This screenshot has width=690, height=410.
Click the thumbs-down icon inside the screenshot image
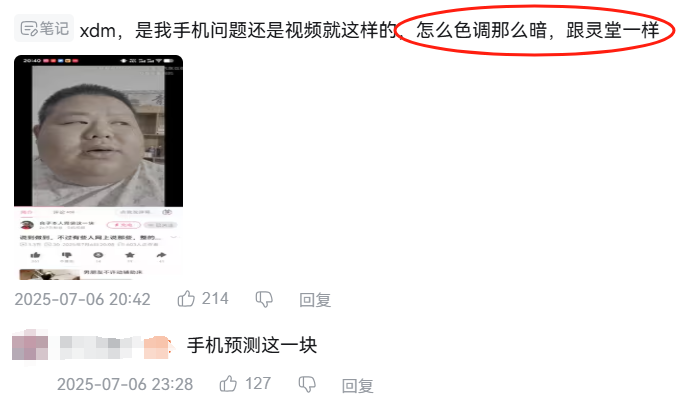(66, 255)
